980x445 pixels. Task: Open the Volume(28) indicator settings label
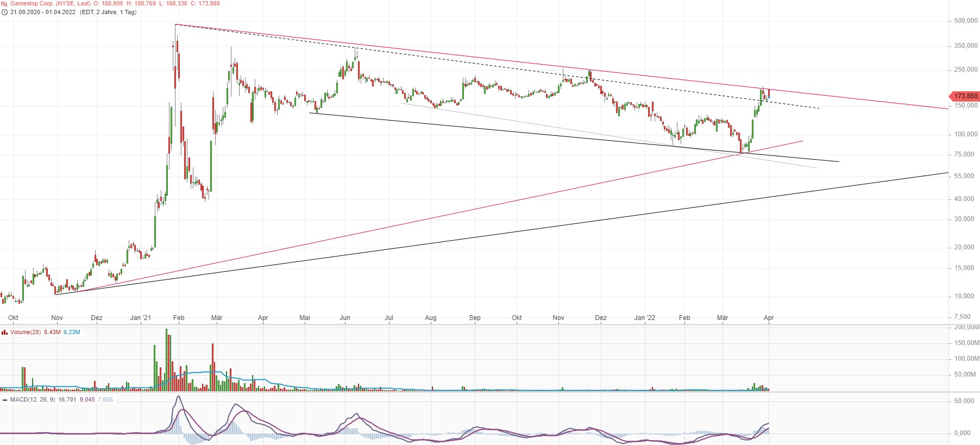point(26,332)
